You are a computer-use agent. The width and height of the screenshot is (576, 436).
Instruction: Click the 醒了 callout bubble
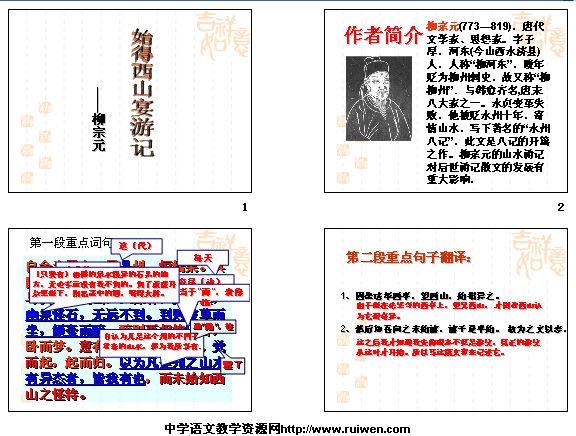tap(233, 365)
